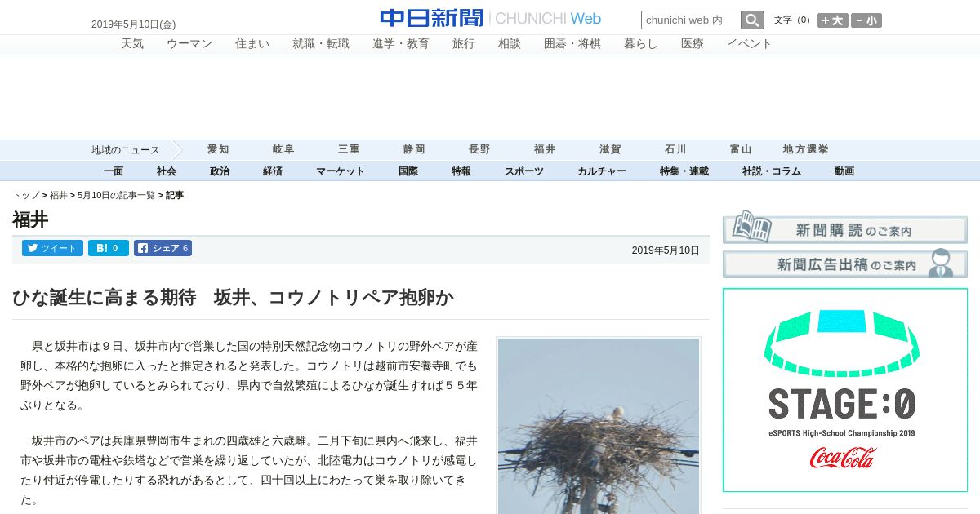Select the 岐阜 regional news tab
Viewport: 980px width, 514px height.
(283, 150)
